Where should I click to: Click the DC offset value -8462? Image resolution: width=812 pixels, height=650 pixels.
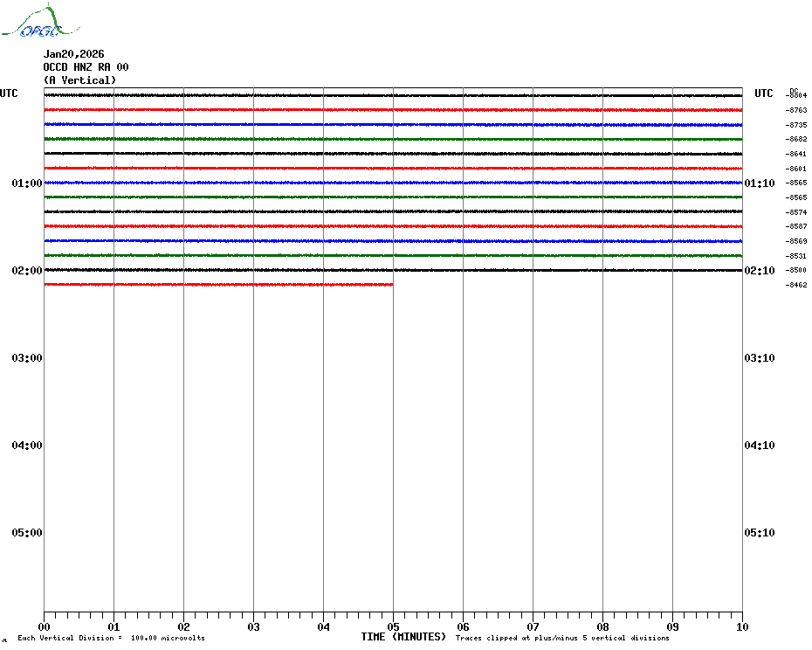tap(796, 285)
